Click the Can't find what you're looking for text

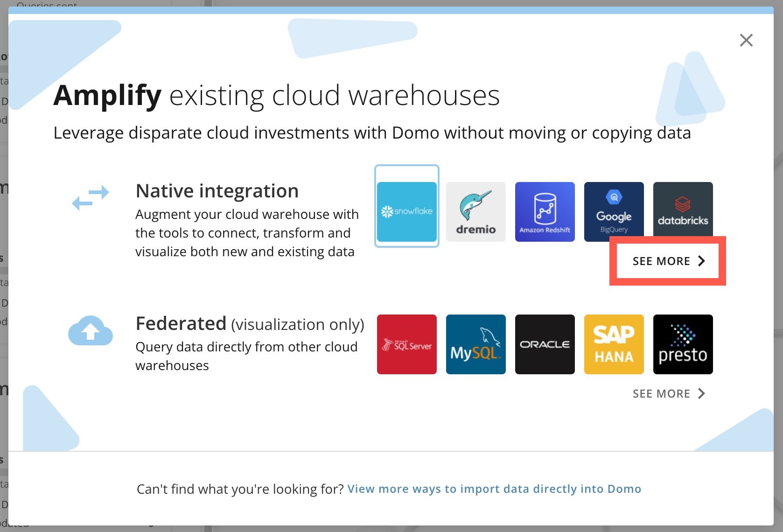(x=240, y=489)
